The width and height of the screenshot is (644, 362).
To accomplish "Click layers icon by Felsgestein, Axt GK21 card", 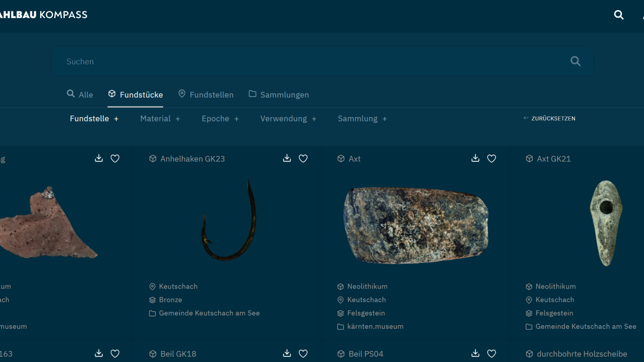I will pos(529,313).
